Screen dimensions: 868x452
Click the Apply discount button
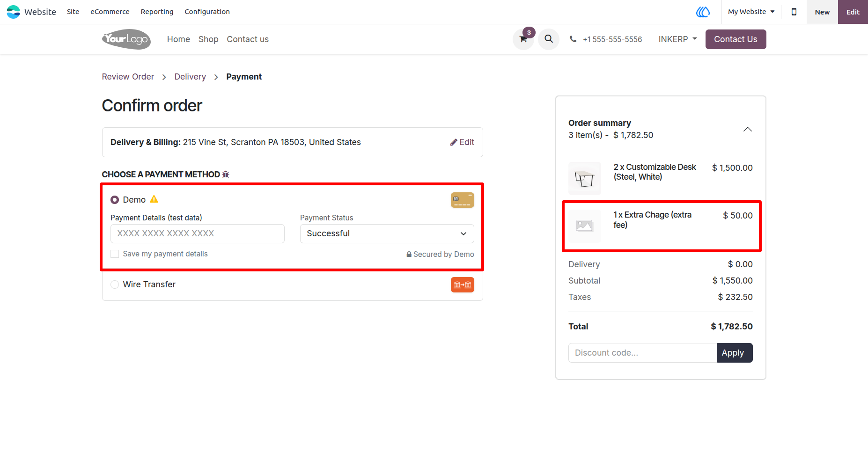(x=735, y=353)
